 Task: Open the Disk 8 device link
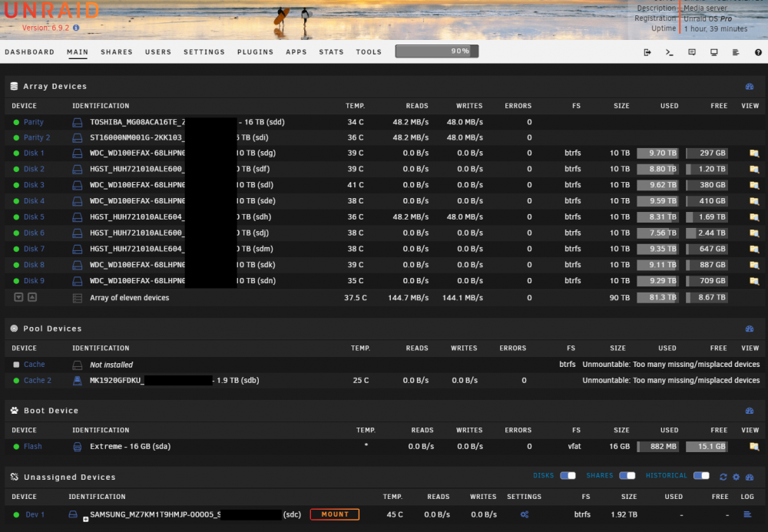[34, 265]
